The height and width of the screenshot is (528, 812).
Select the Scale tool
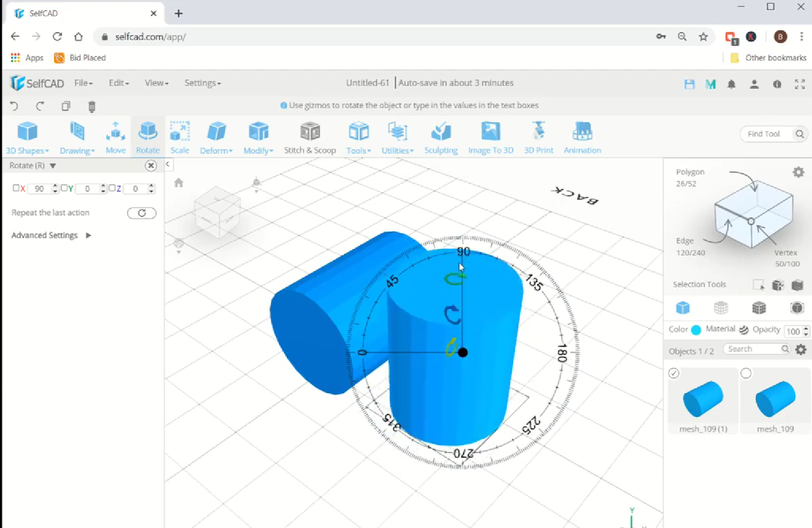[x=180, y=138]
